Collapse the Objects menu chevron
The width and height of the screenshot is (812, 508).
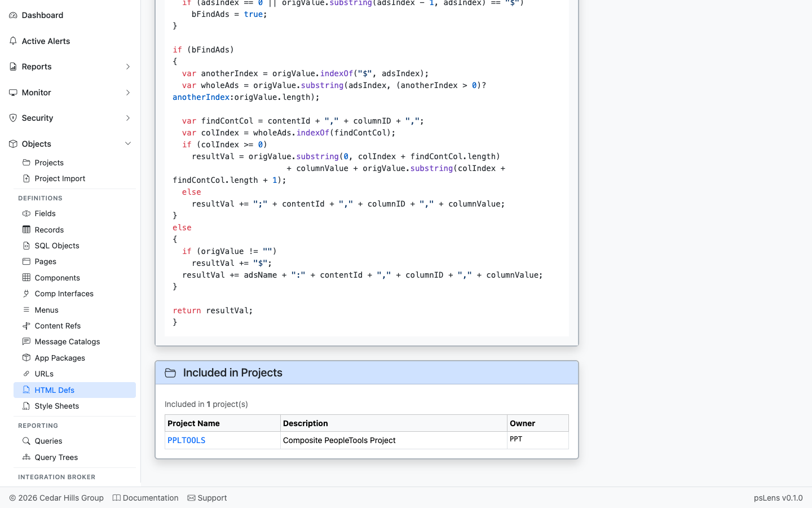tap(128, 144)
